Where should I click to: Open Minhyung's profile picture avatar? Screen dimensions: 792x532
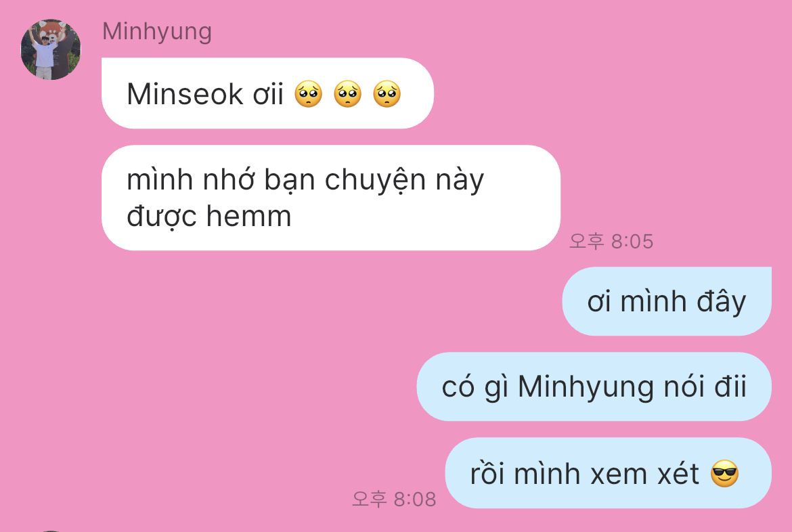pos(51,49)
